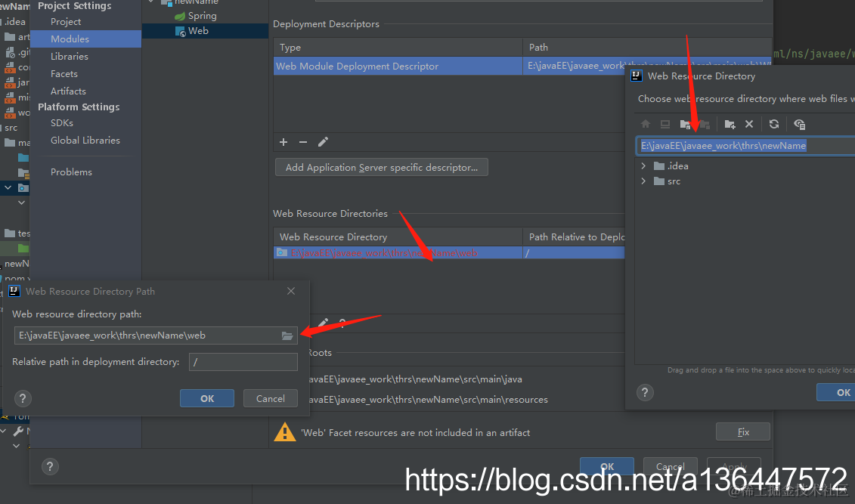
Task: Delete selected item with the X toolbar icon
Action: coord(749,124)
